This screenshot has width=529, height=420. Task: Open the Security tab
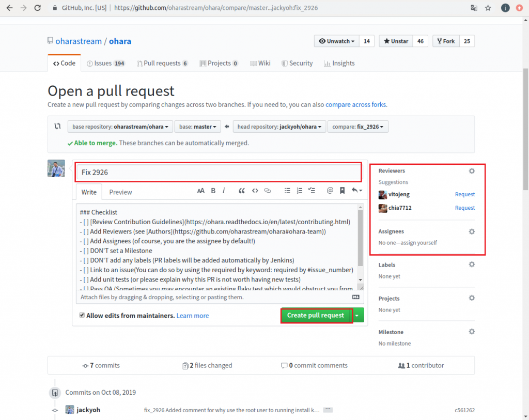297,63
